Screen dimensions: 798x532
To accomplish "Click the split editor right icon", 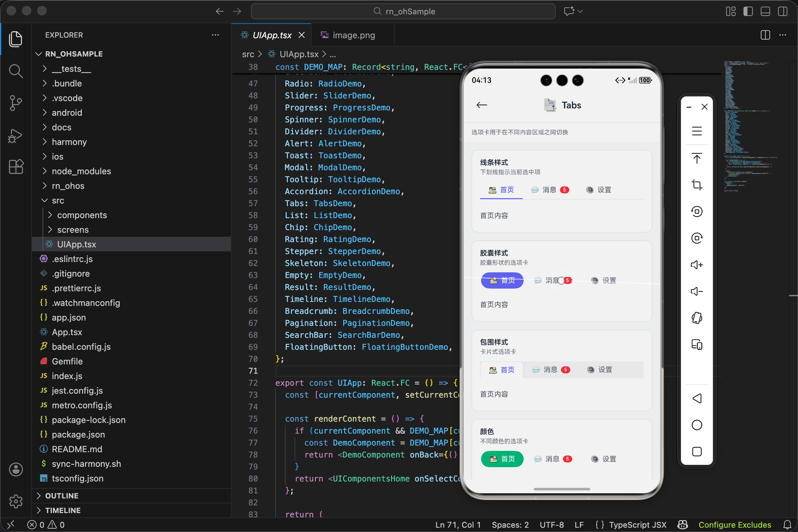I will (765, 35).
